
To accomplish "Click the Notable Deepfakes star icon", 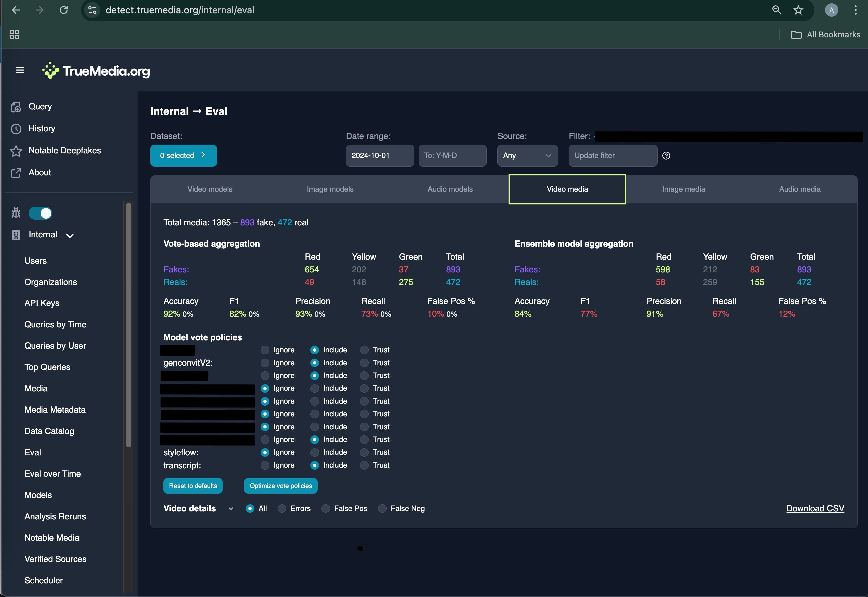I will click(x=16, y=151).
